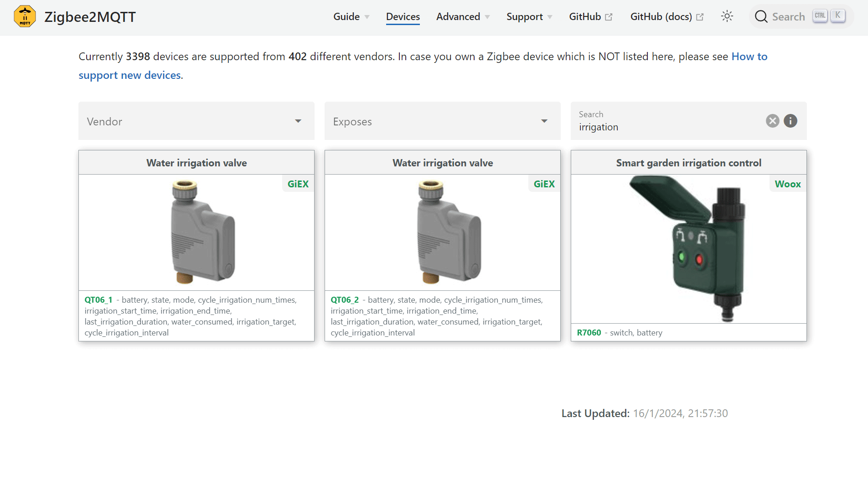
Task: Click the Vendor dropdown arrow
Action: pos(298,121)
